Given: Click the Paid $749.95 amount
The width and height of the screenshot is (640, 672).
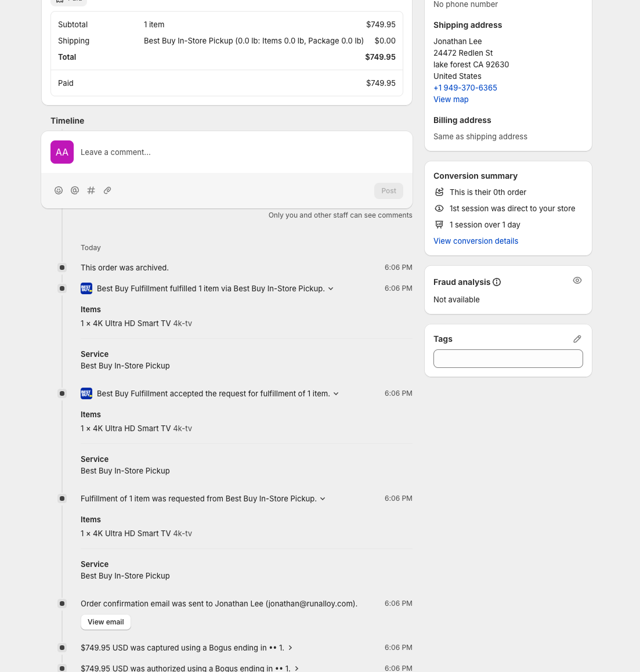Looking at the screenshot, I should pos(381,83).
